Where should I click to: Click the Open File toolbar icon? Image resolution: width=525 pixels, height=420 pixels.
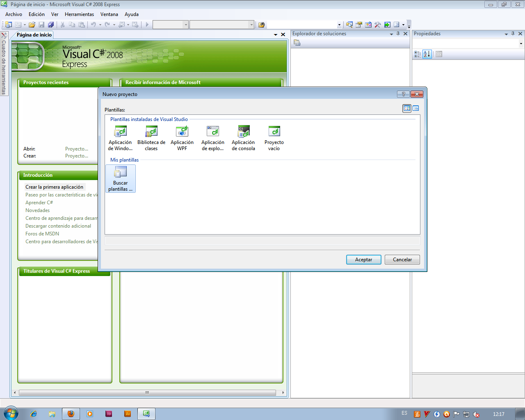[x=32, y=25]
